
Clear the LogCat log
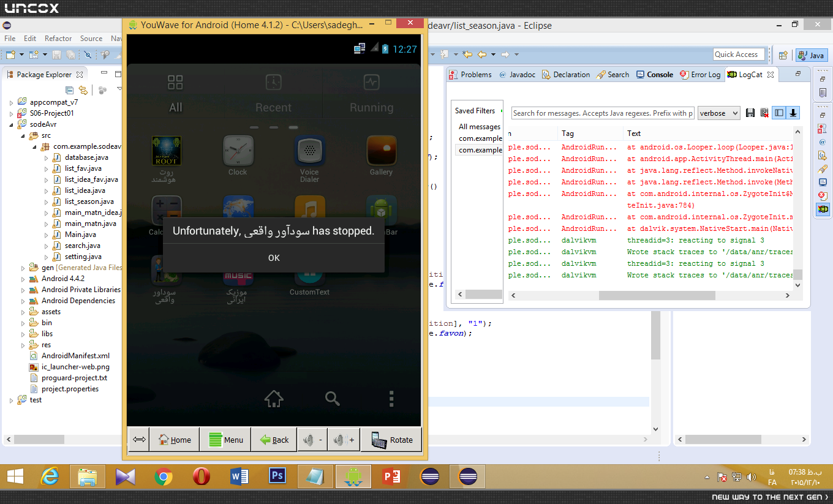pyautogui.click(x=764, y=113)
